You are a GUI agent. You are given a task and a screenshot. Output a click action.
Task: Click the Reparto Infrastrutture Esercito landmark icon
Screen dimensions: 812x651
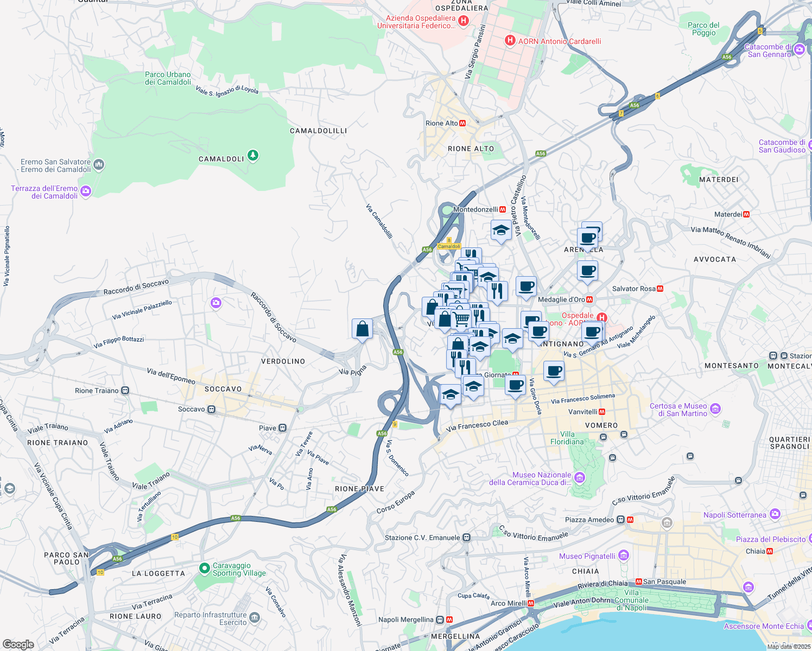255,617
